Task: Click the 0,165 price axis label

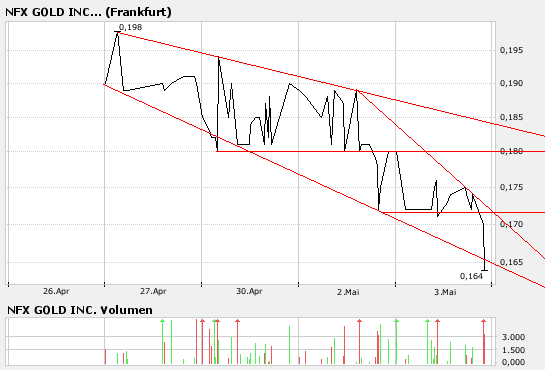Action: tap(511, 262)
